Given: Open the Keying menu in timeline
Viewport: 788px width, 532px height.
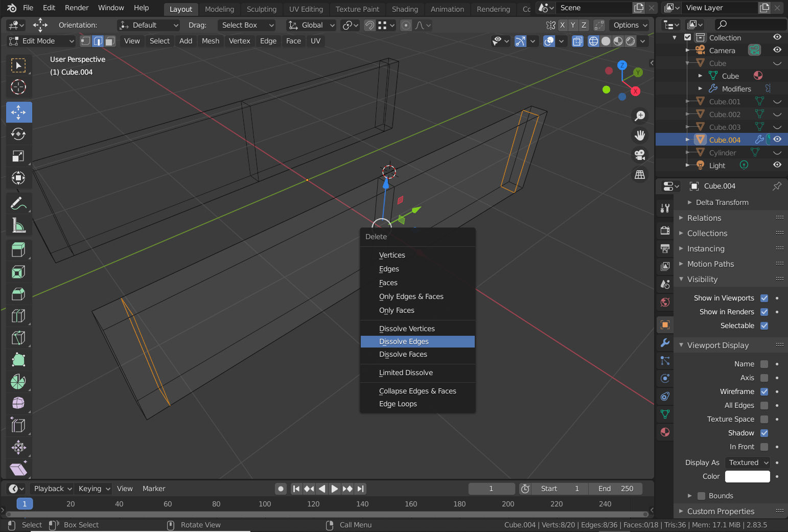Looking at the screenshot, I should coord(94,489).
